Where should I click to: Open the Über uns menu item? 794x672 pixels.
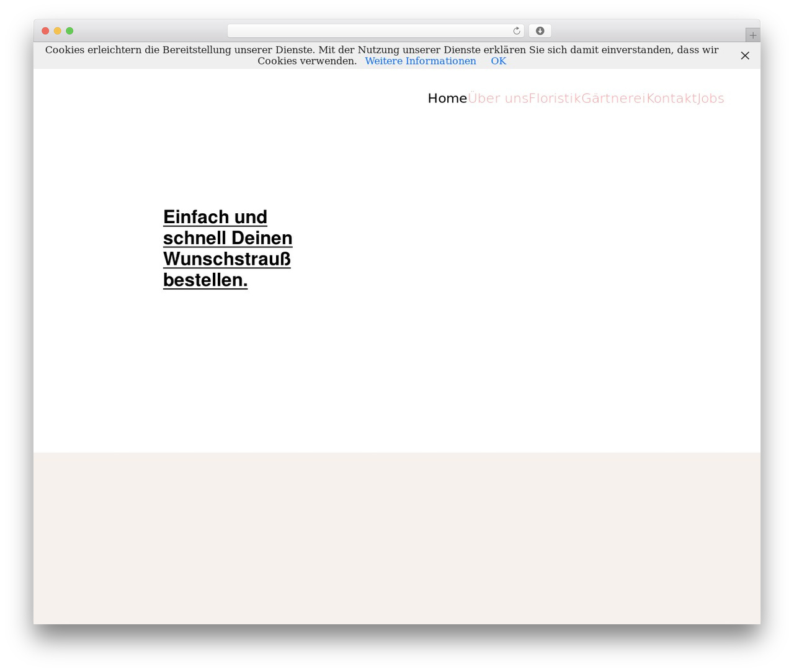(x=498, y=99)
